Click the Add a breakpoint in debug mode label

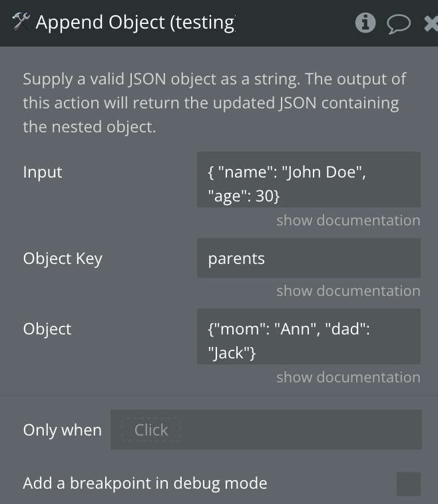pyautogui.click(x=145, y=483)
